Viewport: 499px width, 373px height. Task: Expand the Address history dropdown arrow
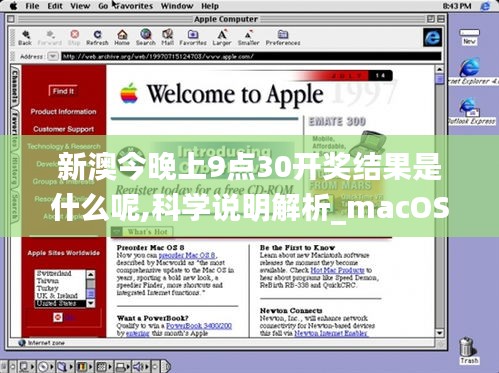[x=53, y=56]
